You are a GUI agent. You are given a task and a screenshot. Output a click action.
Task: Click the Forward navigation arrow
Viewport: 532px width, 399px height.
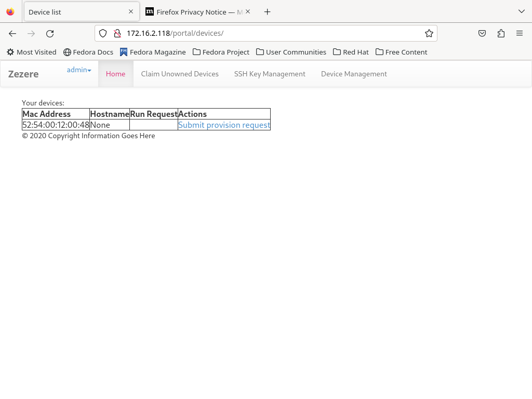click(31, 33)
